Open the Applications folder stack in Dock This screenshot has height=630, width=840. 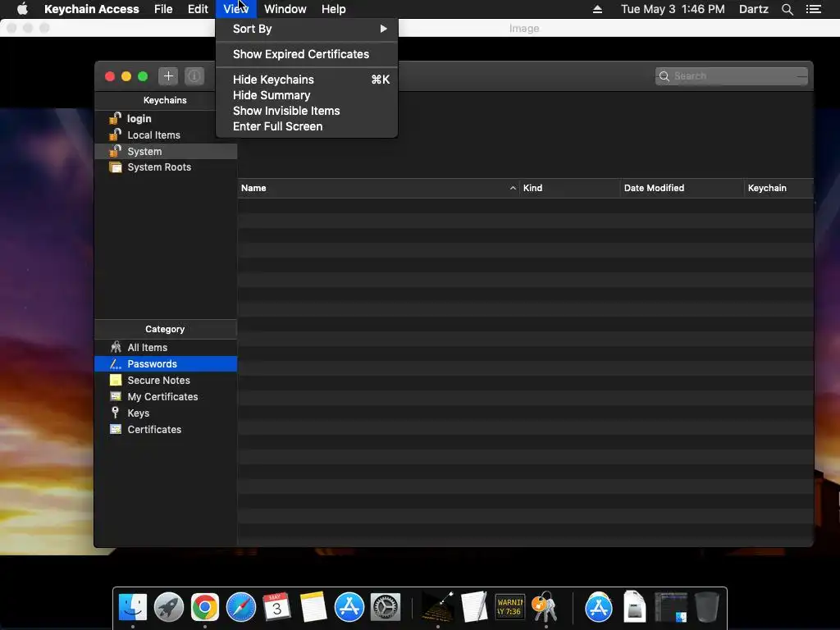click(x=598, y=607)
